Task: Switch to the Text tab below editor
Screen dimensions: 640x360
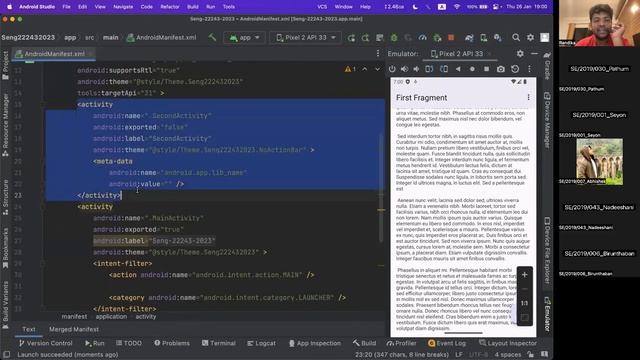Action: (29, 329)
